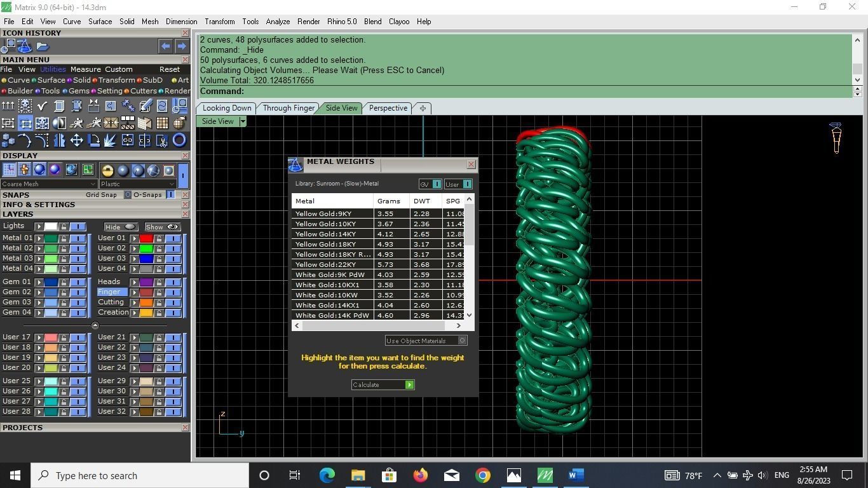
Task: Click the blue ring torus icon
Action: click(179, 140)
